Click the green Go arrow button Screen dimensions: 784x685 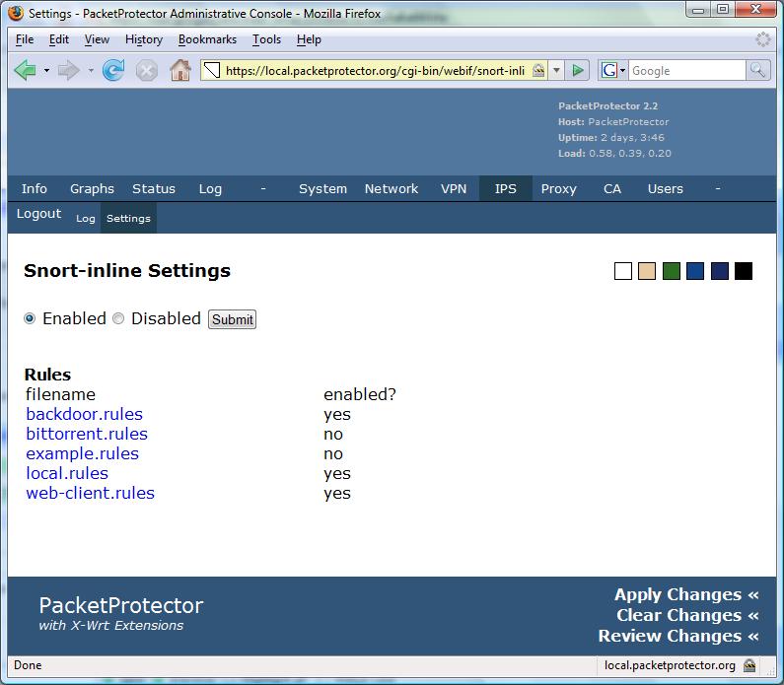point(578,70)
